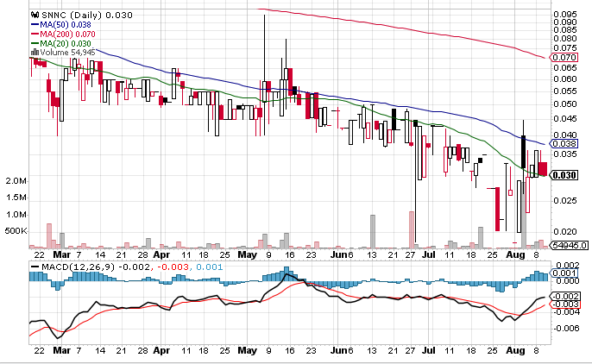Click the blue-boxed 0.001 MACD histogram marker
Screen dimensions: 592x364
point(564,273)
